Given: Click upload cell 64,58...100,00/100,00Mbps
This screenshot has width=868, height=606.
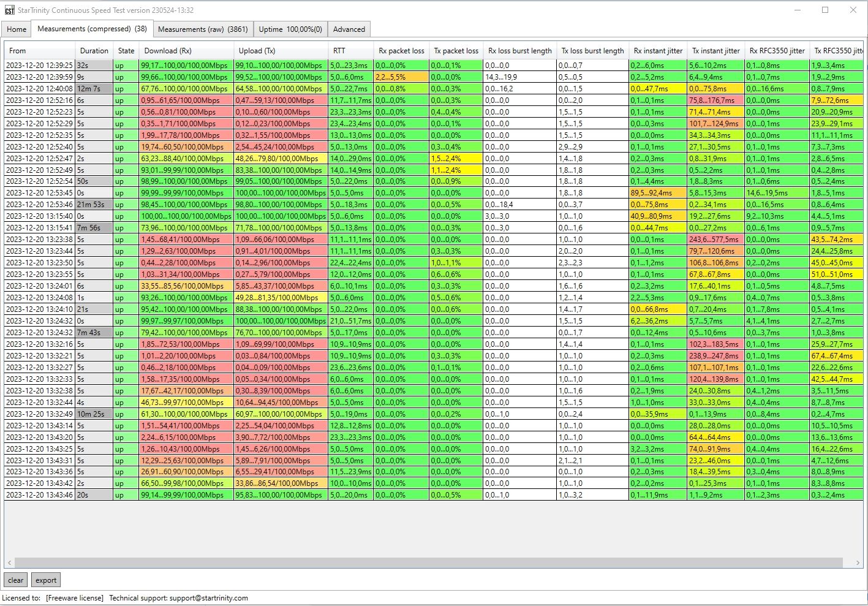Looking at the screenshot, I should point(281,89).
